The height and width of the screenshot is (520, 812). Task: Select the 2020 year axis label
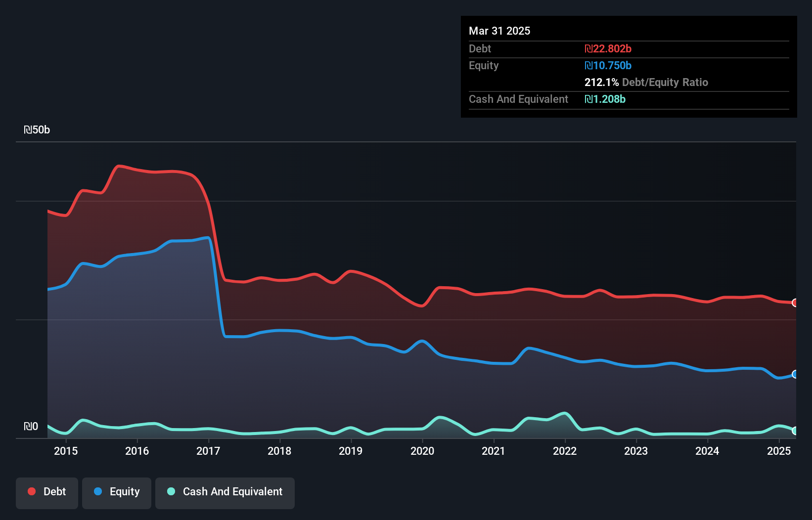(423, 451)
